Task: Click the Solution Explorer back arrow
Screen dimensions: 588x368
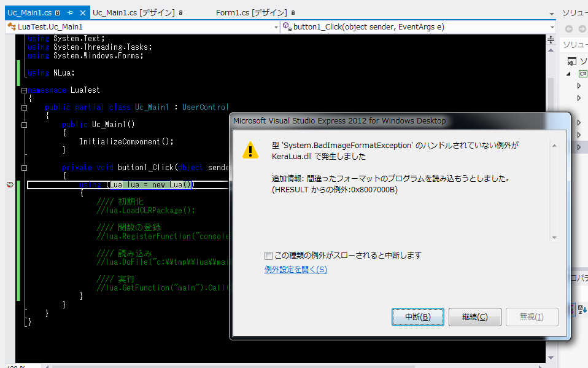Action: click(569, 29)
